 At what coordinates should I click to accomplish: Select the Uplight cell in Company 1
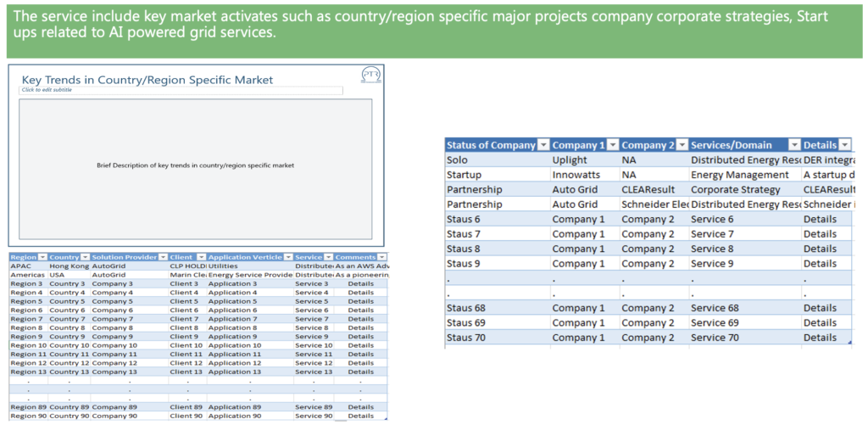coord(569,159)
